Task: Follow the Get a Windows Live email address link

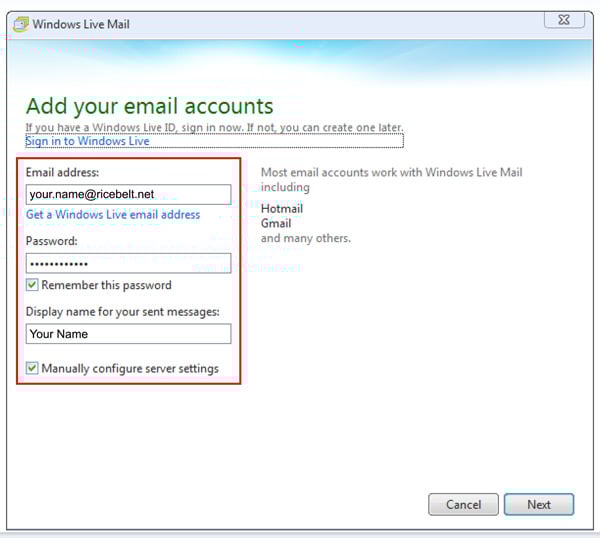Action: pyautogui.click(x=113, y=215)
